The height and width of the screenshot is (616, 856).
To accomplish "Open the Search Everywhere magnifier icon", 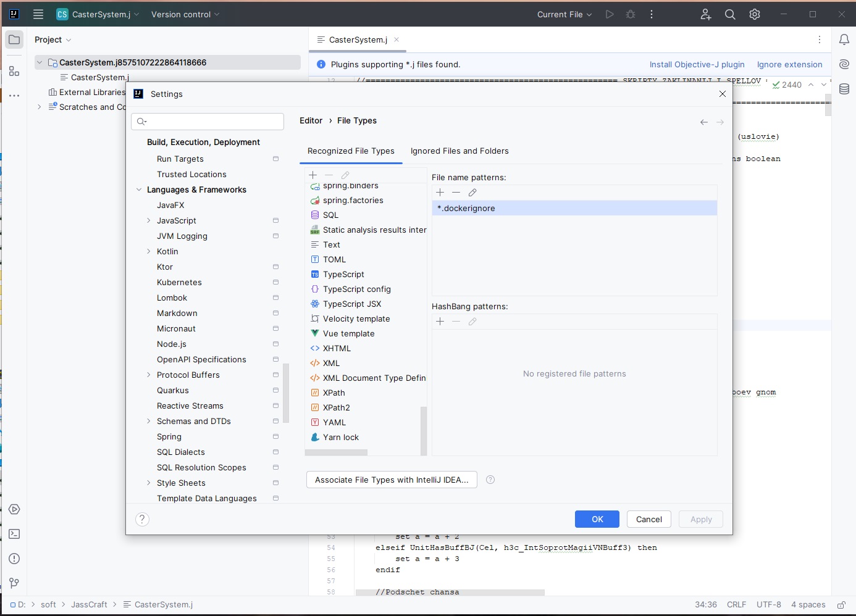I will [730, 14].
